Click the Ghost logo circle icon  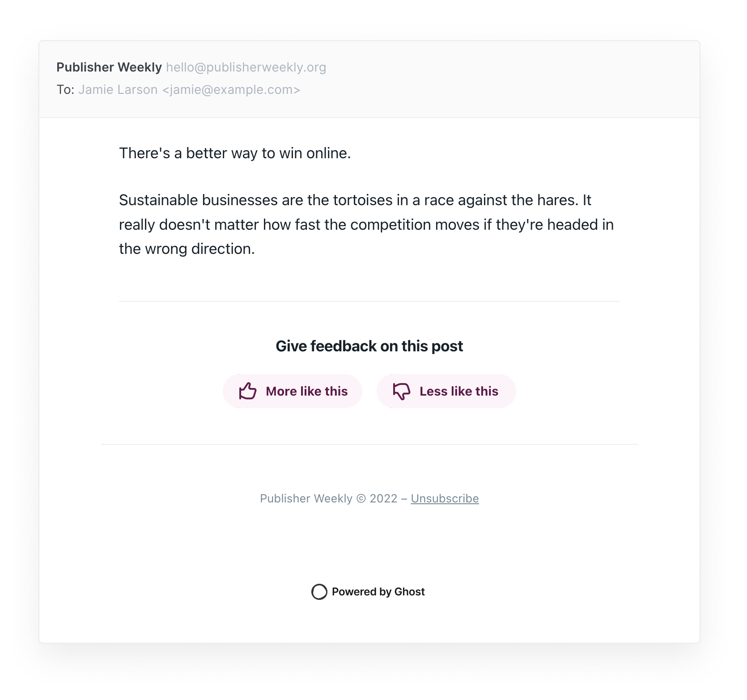click(x=319, y=592)
